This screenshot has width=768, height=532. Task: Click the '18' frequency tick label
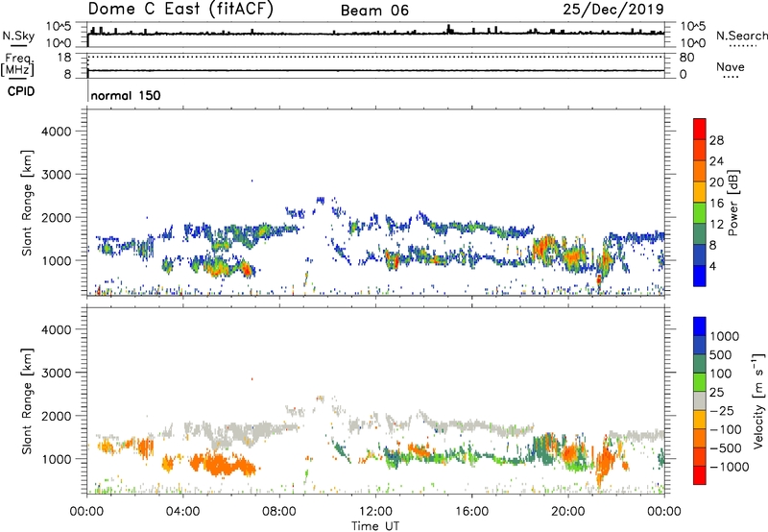click(64, 57)
